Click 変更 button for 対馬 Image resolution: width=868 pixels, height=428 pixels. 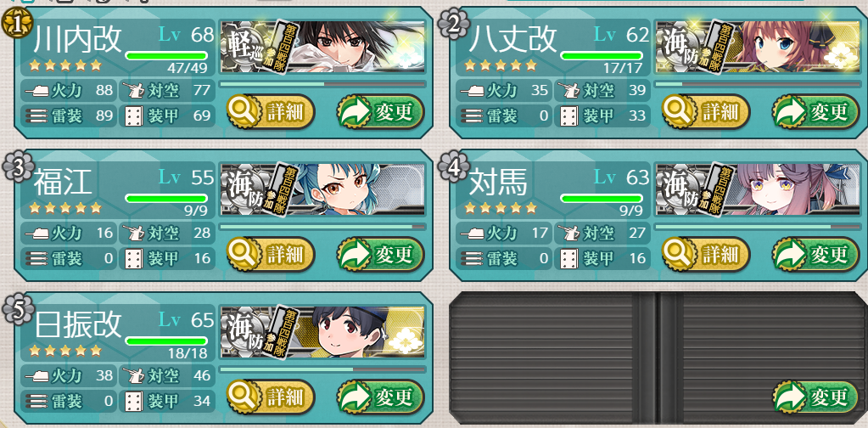point(815,254)
